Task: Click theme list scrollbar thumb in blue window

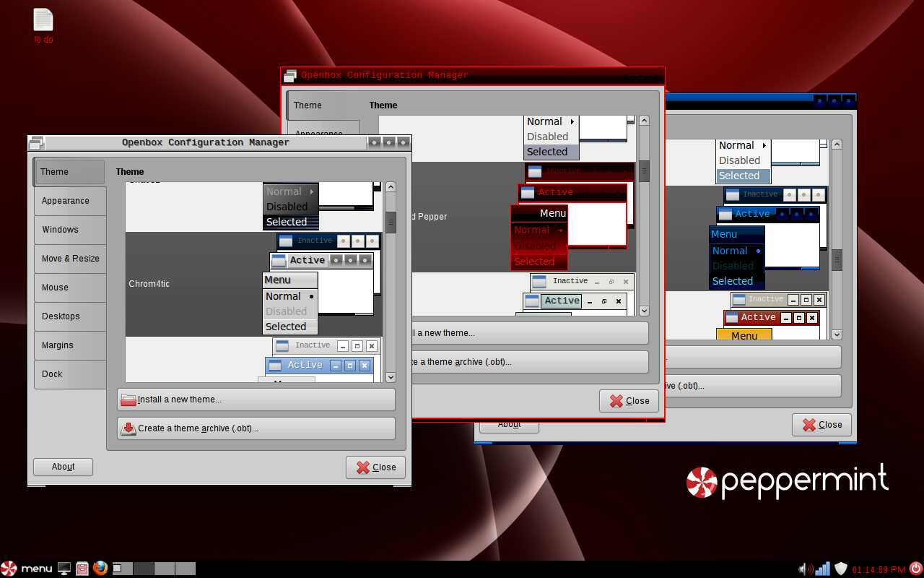Action: (837, 260)
